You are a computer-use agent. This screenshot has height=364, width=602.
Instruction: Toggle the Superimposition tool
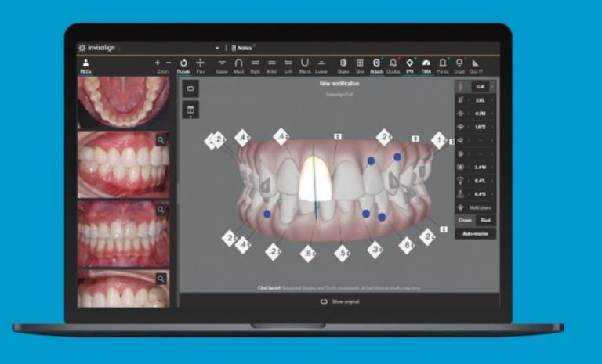pyautogui.click(x=343, y=66)
